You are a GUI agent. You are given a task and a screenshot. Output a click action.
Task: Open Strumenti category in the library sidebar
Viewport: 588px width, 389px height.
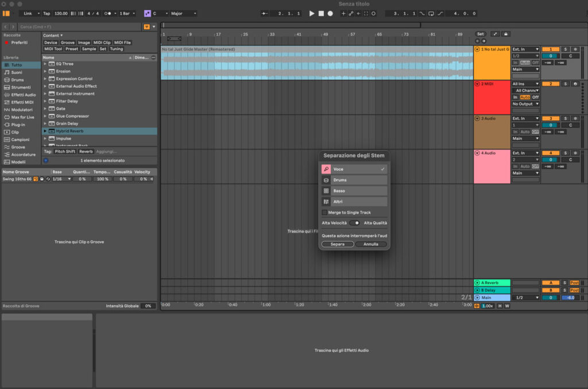21,87
